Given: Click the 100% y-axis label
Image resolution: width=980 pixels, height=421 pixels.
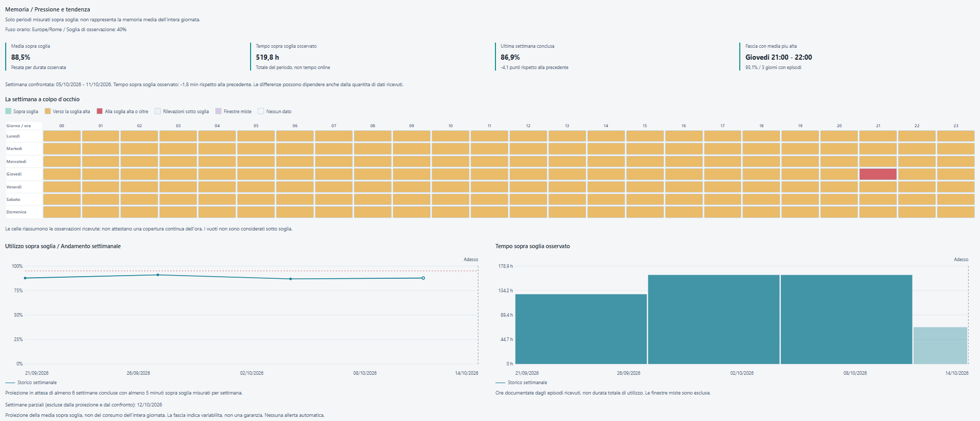Looking at the screenshot, I should tap(17, 266).
